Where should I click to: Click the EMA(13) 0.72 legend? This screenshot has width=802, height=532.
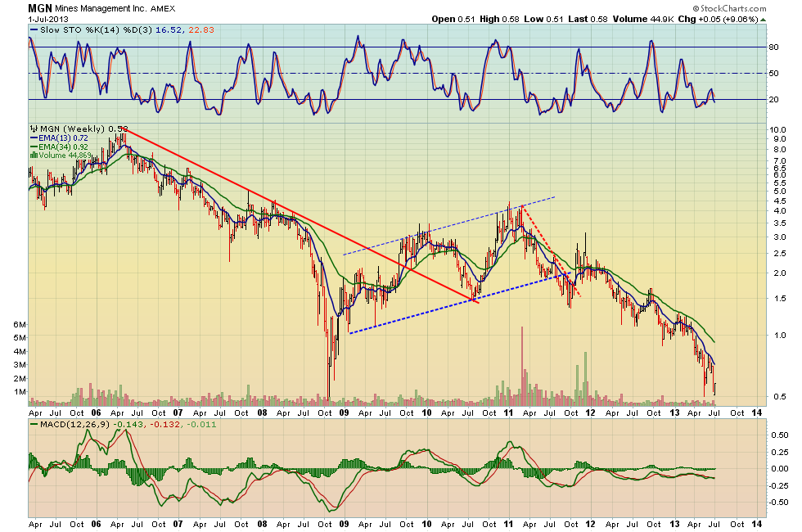tap(64, 138)
